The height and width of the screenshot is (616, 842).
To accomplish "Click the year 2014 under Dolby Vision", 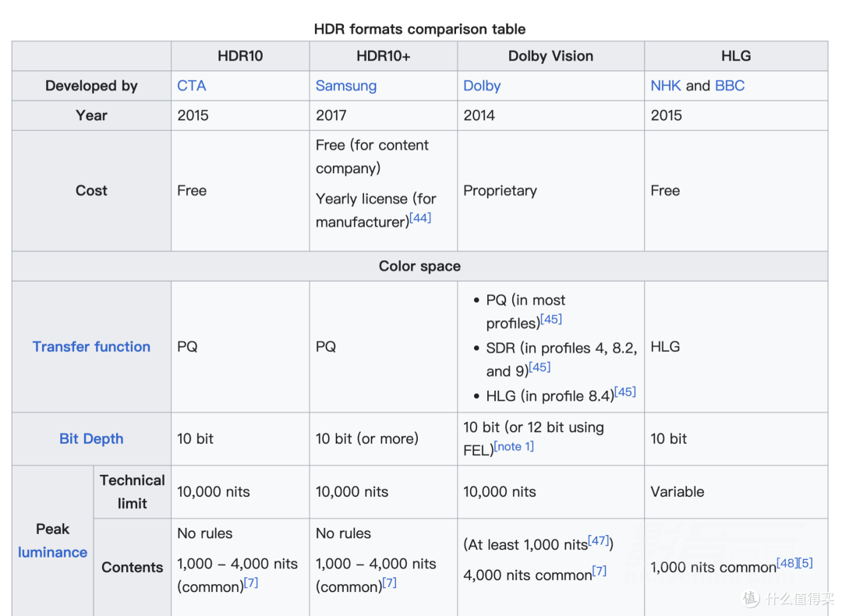I will (479, 115).
